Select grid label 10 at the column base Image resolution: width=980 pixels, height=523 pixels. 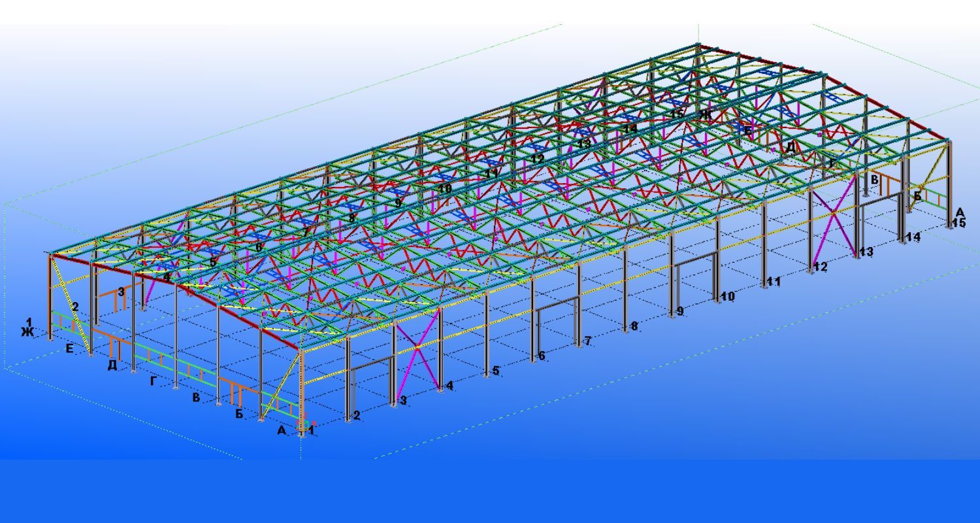click(x=728, y=297)
